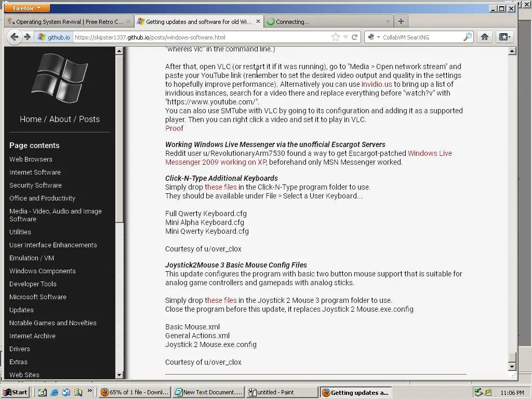Open the Firefox Home page icon
This screenshot has height=399, width=532.
[x=485, y=37]
